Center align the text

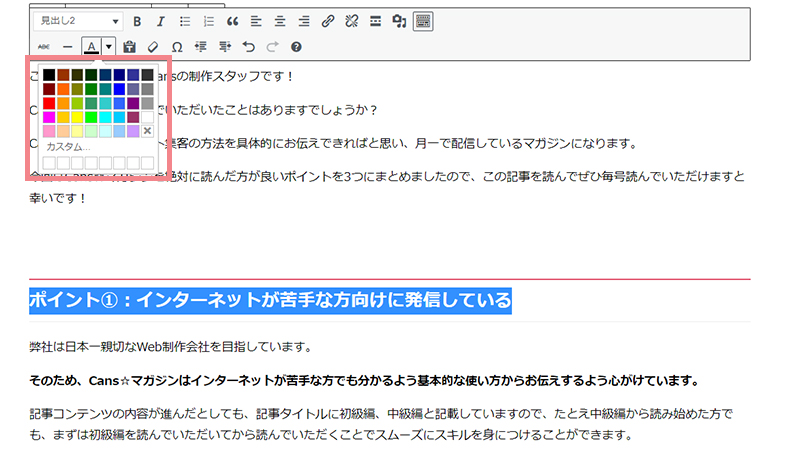coord(280,21)
